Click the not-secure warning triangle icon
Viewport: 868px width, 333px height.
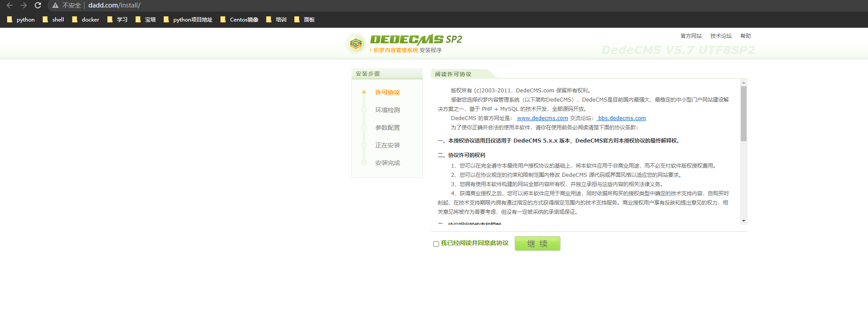[55, 5]
